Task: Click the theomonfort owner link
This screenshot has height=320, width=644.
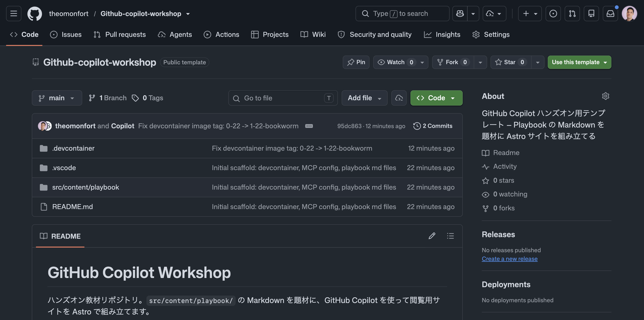Action: tap(68, 14)
